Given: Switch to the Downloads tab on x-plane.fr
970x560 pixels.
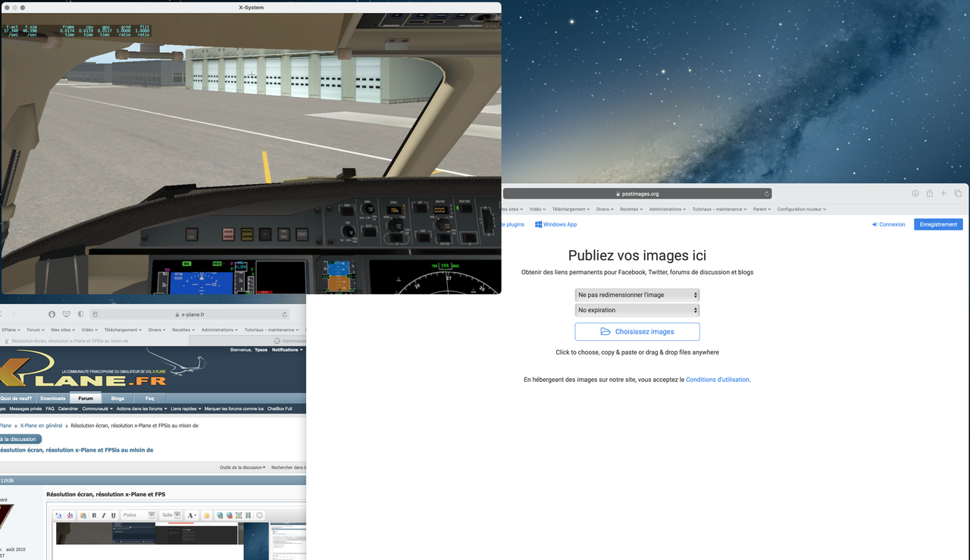Looking at the screenshot, I should coord(53,398).
